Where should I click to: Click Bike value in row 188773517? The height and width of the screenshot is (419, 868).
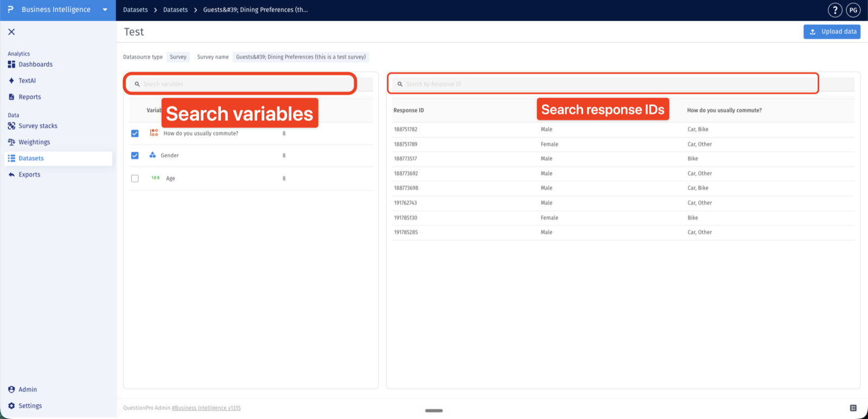click(x=692, y=158)
